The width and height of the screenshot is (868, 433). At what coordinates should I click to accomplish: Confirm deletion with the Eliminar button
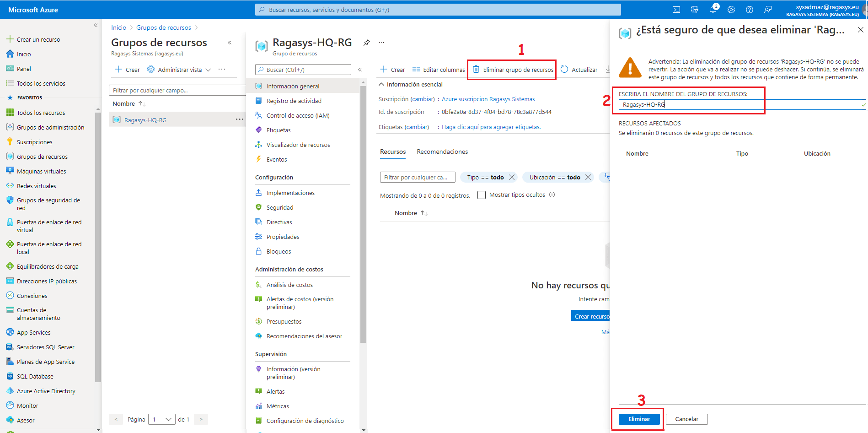click(x=639, y=419)
